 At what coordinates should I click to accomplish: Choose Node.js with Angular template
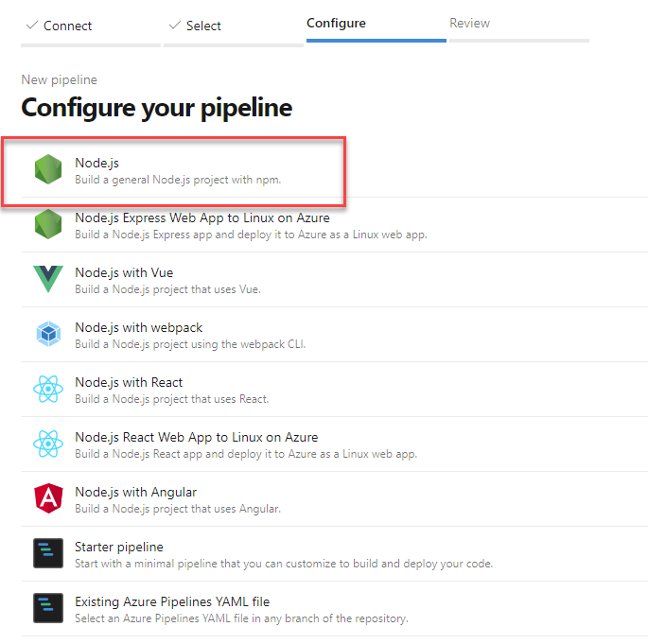click(x=135, y=493)
